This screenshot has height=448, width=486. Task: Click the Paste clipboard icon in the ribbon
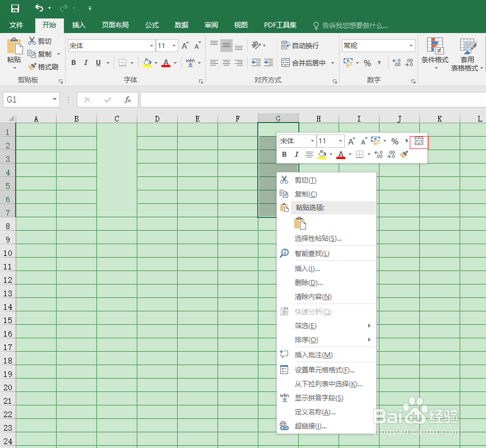14,46
